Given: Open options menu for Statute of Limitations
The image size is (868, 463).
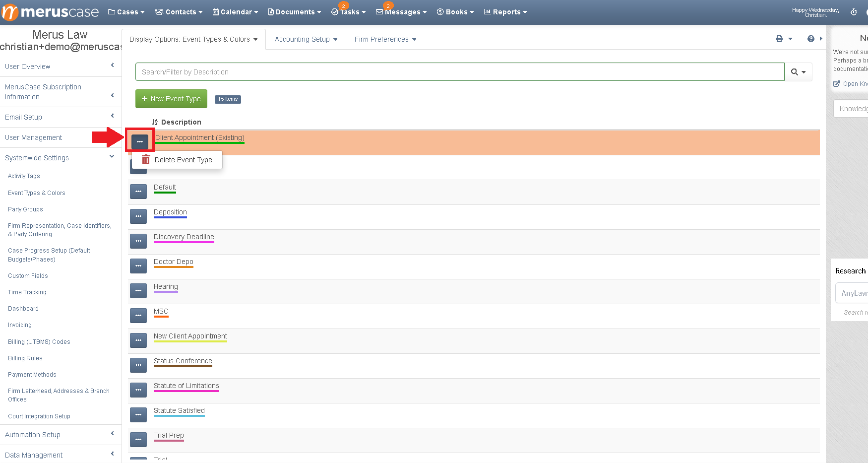Looking at the screenshot, I should pyautogui.click(x=138, y=390).
